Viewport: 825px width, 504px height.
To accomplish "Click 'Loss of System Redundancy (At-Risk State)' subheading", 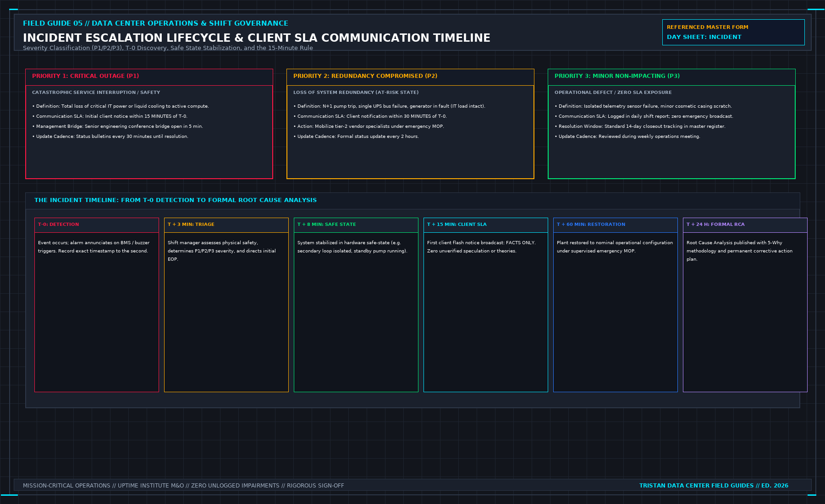I will click(x=356, y=93).
